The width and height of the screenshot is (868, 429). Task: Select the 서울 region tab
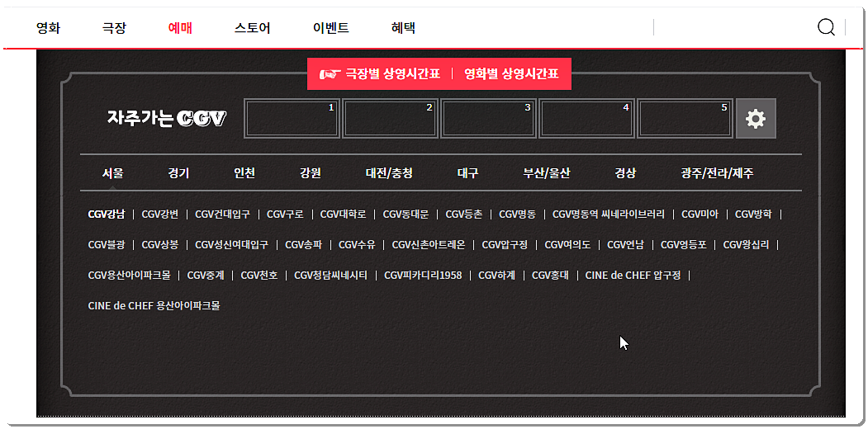pyautogui.click(x=112, y=173)
